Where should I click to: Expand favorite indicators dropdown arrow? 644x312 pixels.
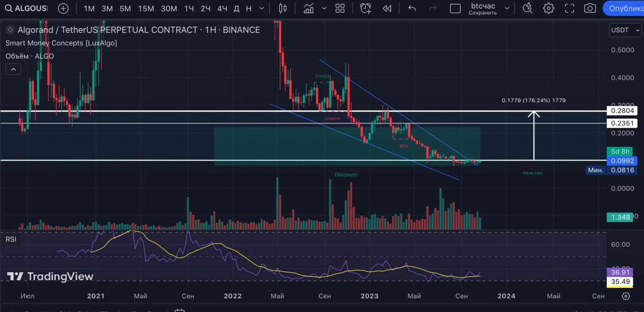pyautogui.click(x=324, y=9)
